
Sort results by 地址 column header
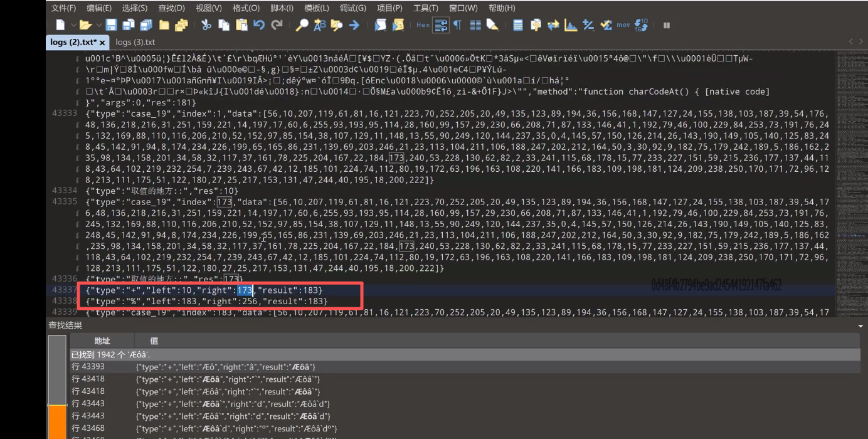pos(102,341)
